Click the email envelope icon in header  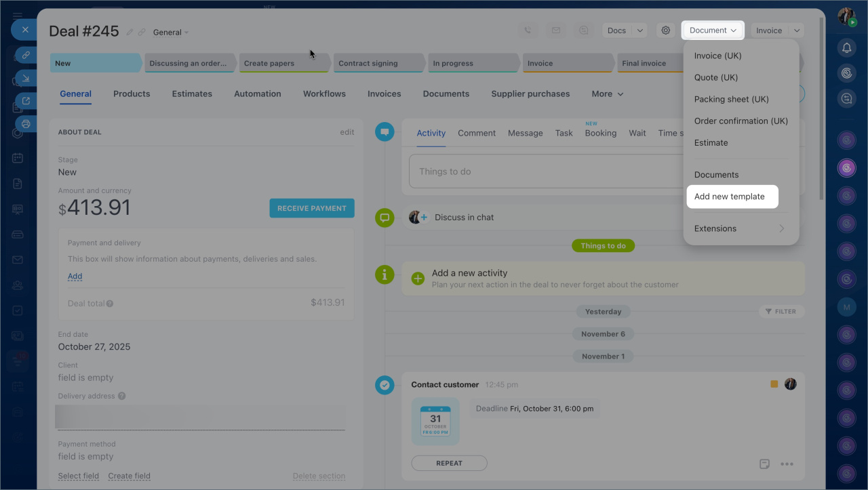(x=555, y=30)
